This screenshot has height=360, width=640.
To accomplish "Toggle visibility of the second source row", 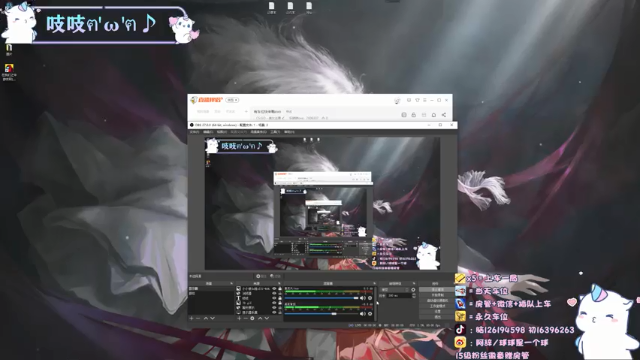I will click(274, 293).
